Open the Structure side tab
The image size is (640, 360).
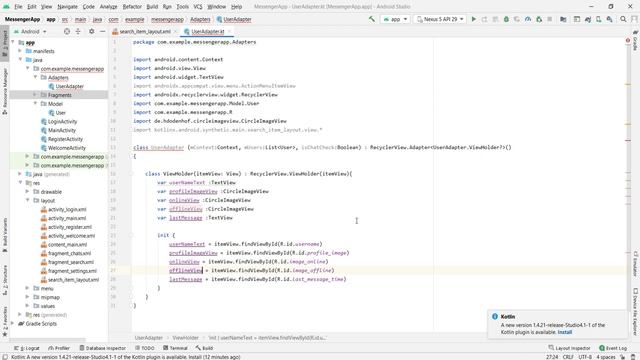coord(4,280)
